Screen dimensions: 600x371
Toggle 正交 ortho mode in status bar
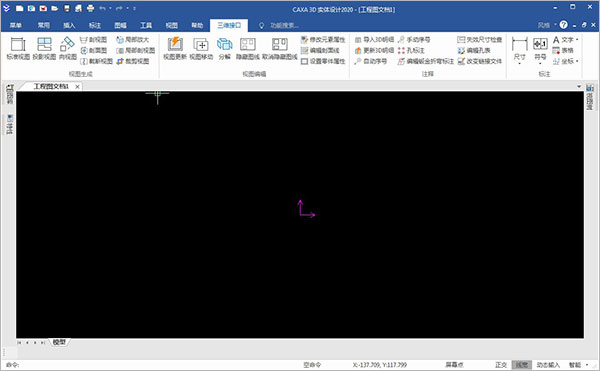[501, 365]
